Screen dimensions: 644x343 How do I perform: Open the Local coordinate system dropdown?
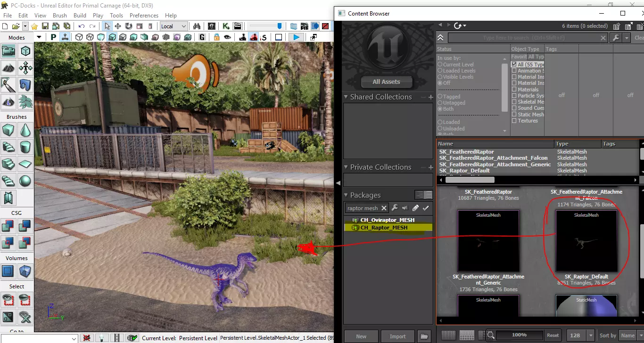point(173,26)
